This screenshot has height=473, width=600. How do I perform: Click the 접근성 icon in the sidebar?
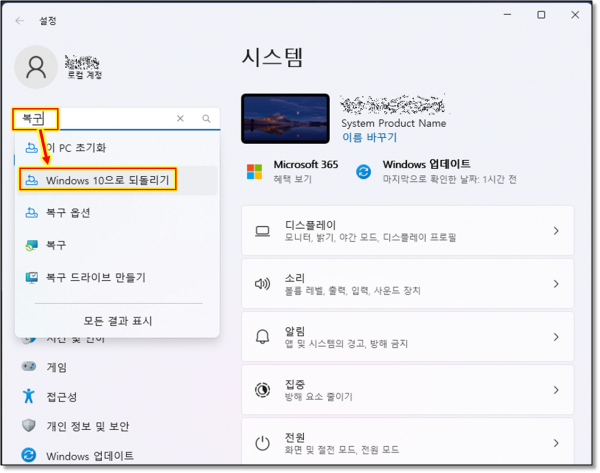point(29,396)
